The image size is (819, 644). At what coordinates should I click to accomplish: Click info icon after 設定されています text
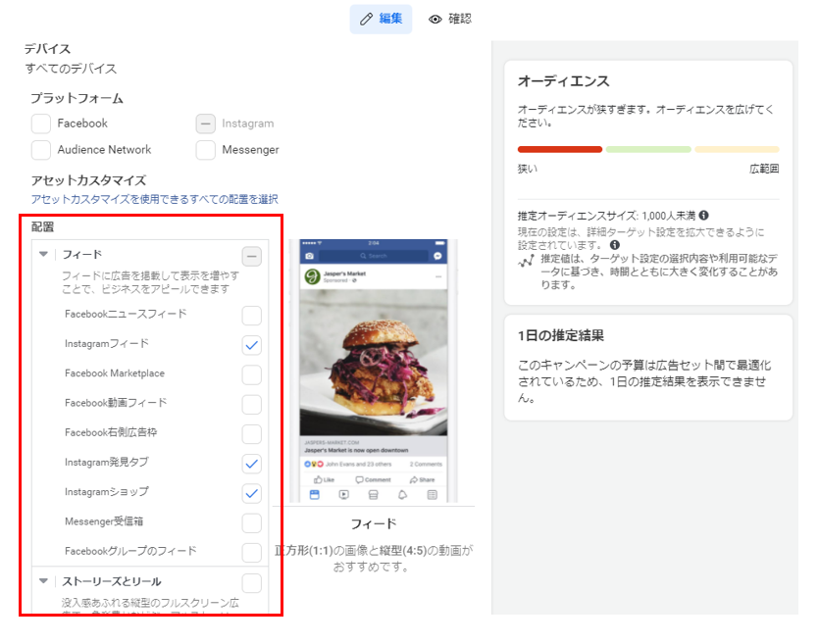pos(614,244)
